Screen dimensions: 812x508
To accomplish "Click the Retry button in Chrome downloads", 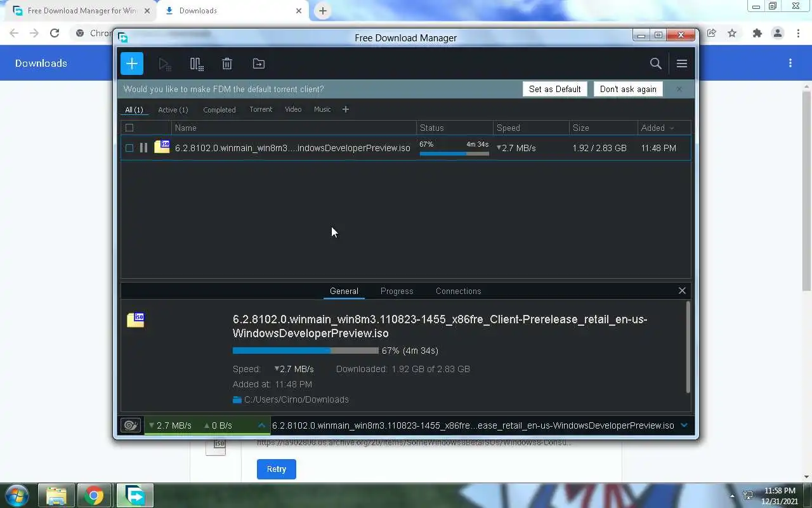I will tap(277, 469).
